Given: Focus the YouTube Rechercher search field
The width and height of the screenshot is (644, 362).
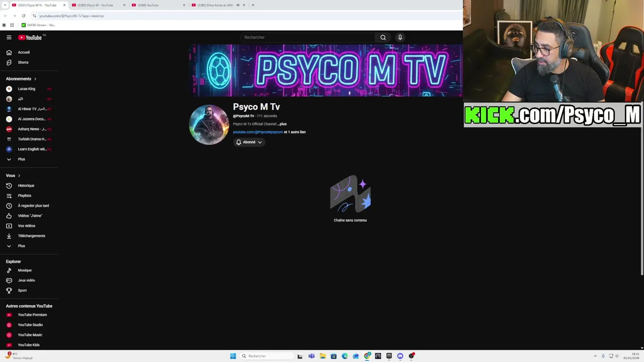Looking at the screenshot, I should point(308,37).
